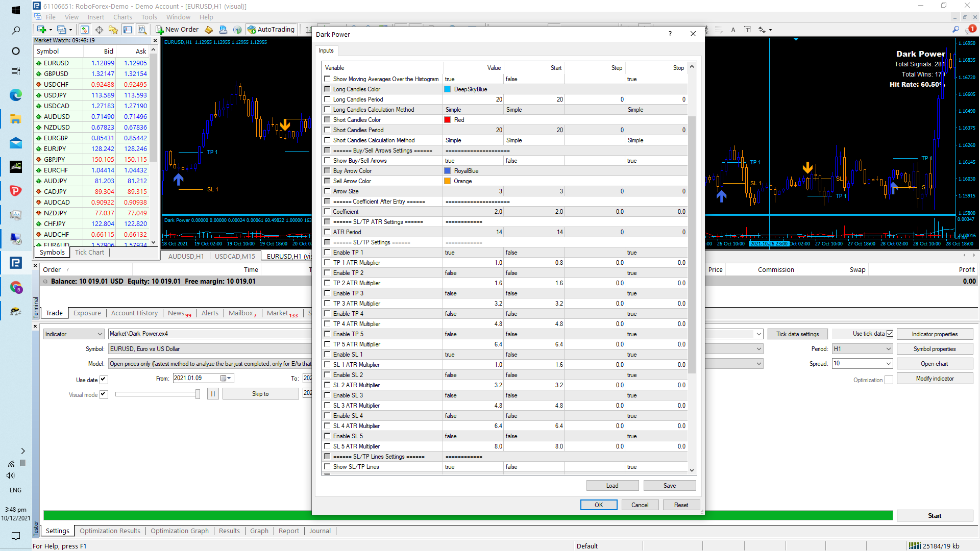980x551 pixels.
Task: Toggle the Use tick data checkbox
Action: point(890,334)
